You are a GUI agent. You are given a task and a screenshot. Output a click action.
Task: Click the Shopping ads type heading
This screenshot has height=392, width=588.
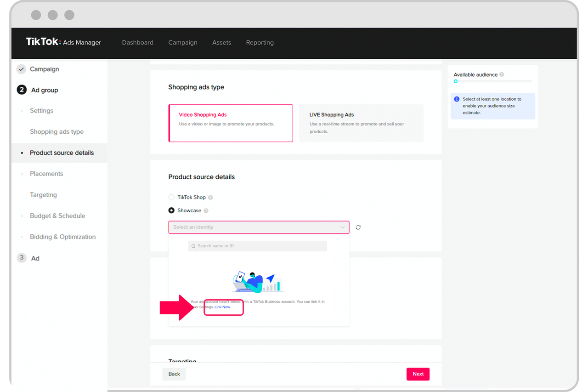pos(196,87)
